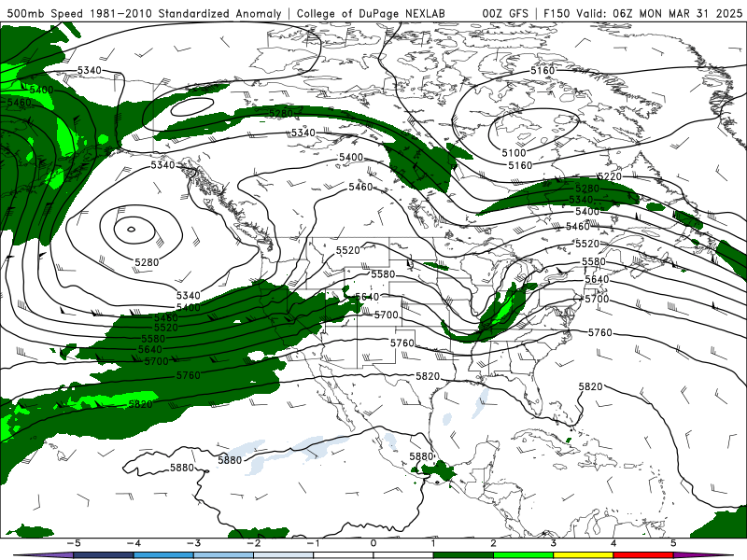The height and width of the screenshot is (560, 747).
Task: Select the yellow 3-to-4 colorbar segment
Action: pyautogui.click(x=583, y=555)
